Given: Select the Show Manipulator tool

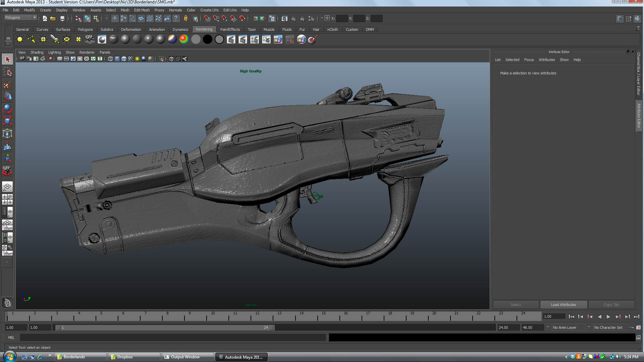Looking at the screenshot, I should pyautogui.click(x=7, y=158).
